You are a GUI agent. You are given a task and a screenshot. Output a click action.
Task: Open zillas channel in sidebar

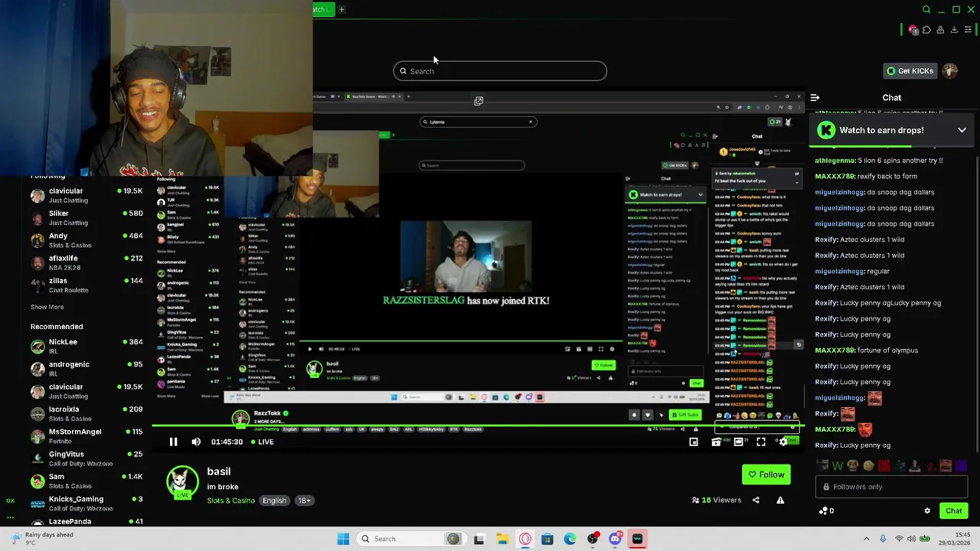tap(86, 285)
